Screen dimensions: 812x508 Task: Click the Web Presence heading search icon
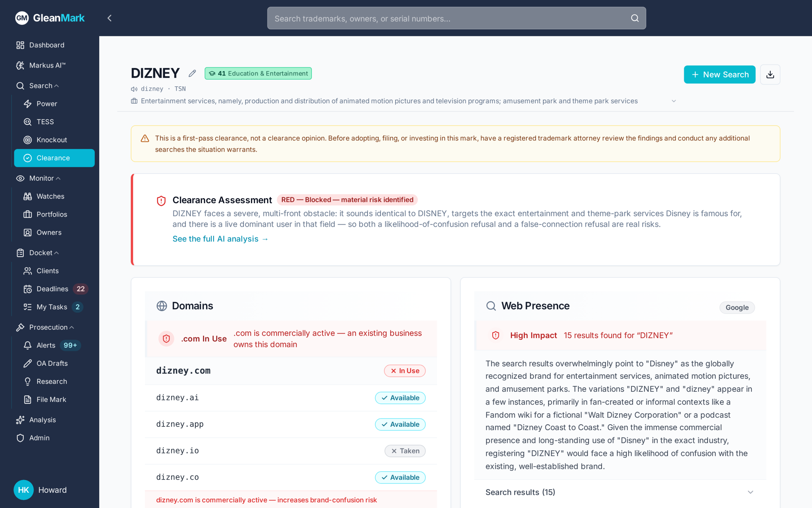pos(491,306)
